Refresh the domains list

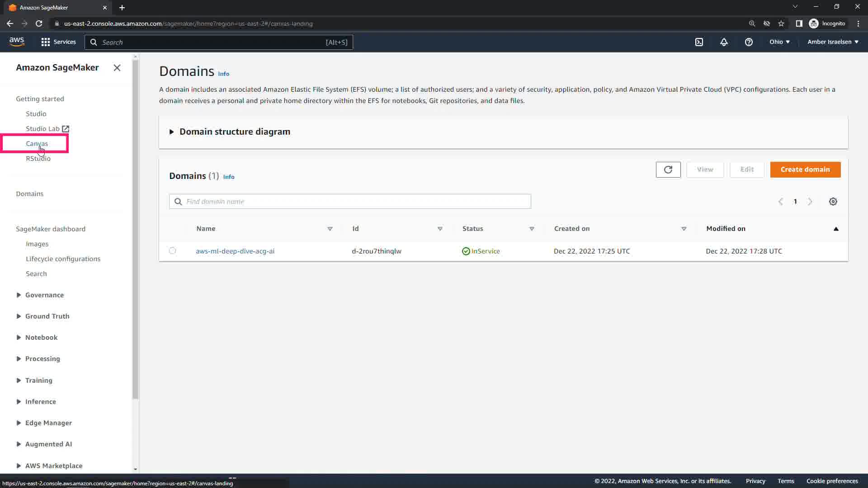coord(668,169)
